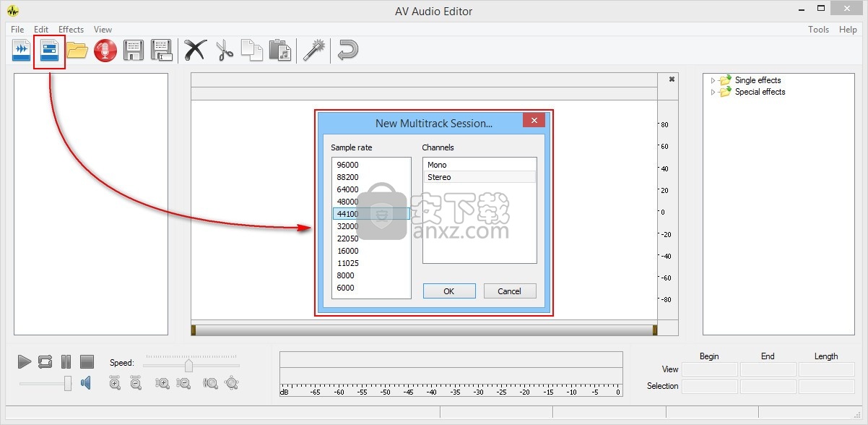The width and height of the screenshot is (868, 425).
Task: Click the blue speaker mute icon
Action: click(x=86, y=383)
